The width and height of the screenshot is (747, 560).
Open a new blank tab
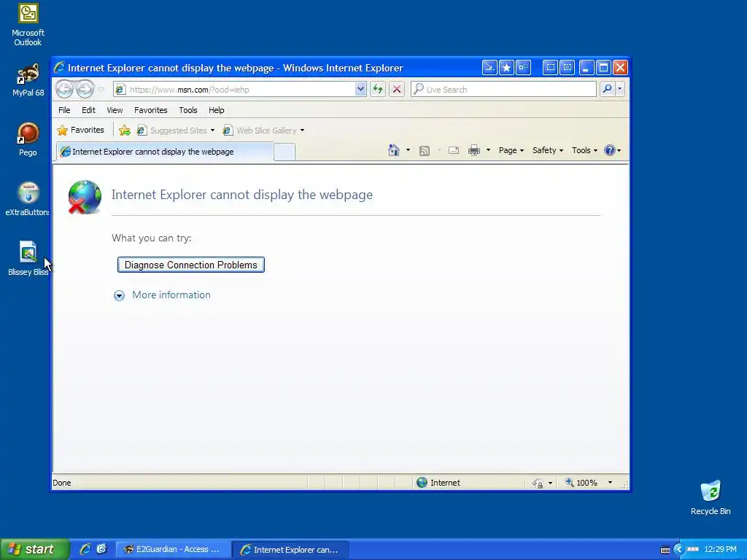[285, 152]
